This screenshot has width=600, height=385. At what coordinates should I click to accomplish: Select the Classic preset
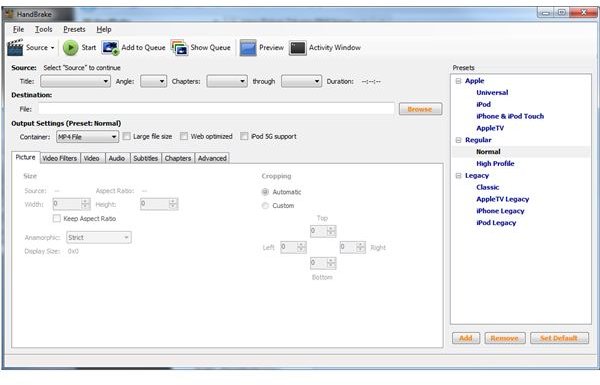click(x=488, y=188)
